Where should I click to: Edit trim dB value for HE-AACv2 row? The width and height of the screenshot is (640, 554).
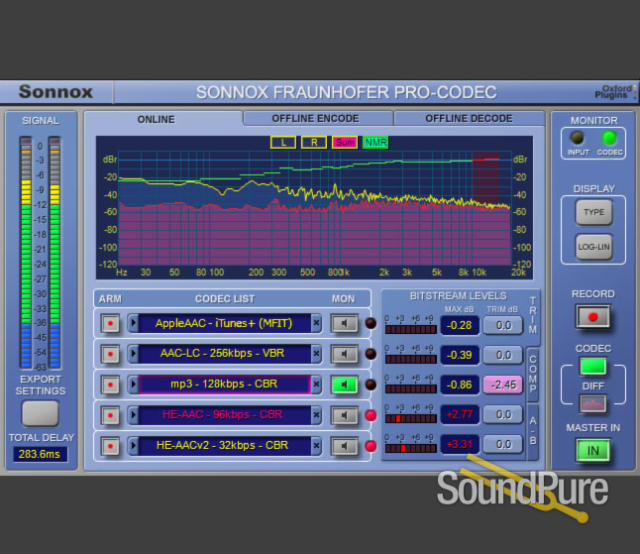[x=503, y=444]
